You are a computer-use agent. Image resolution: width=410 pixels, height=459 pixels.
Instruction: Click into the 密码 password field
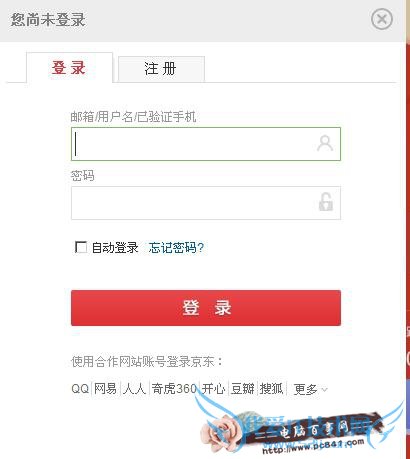pos(206,203)
